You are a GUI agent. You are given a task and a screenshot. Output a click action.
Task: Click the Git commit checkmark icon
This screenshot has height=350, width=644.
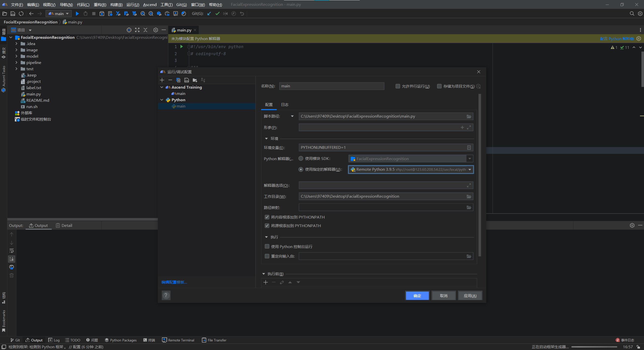(217, 14)
